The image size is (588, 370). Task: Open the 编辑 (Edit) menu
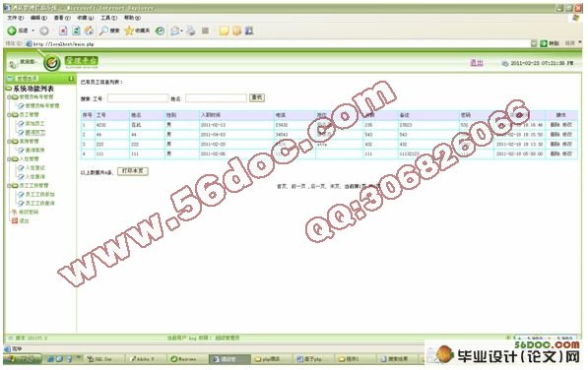click(38, 18)
